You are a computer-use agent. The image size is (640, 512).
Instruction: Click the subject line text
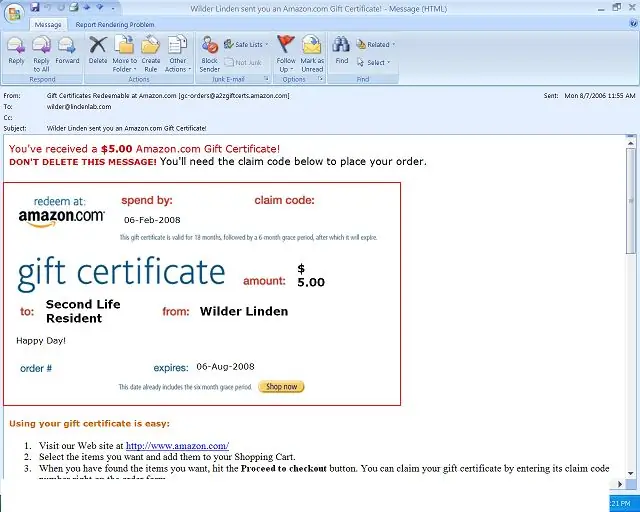coord(127,128)
